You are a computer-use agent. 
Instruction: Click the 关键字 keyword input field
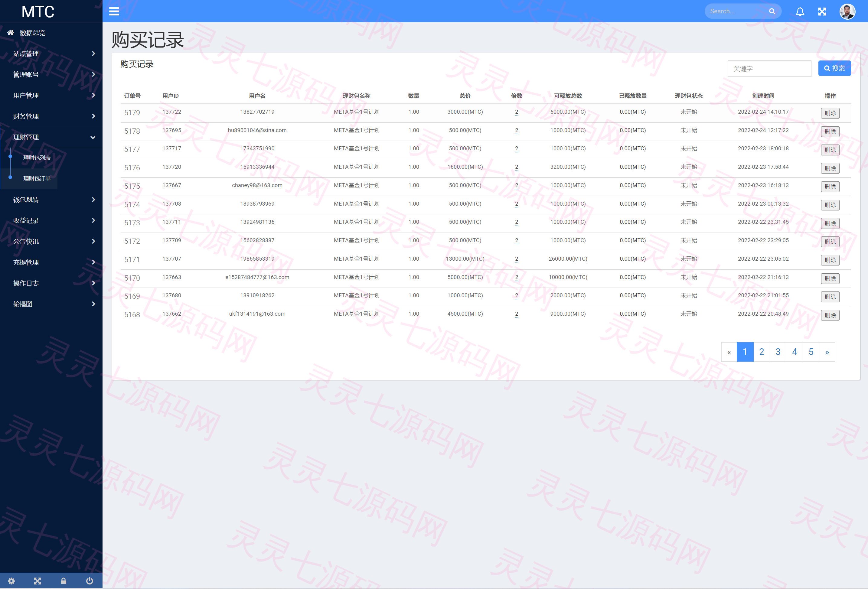769,69
